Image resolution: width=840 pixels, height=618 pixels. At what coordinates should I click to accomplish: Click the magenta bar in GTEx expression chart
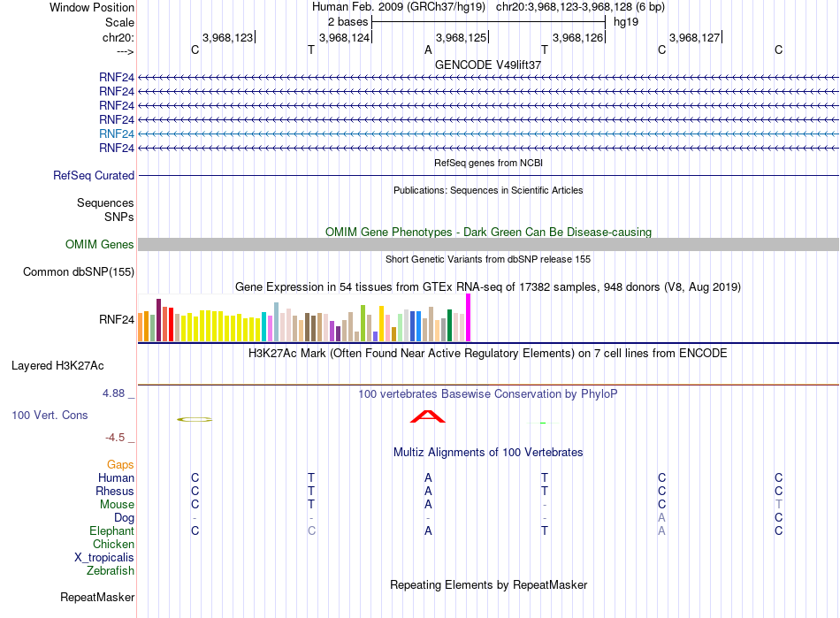(469, 317)
